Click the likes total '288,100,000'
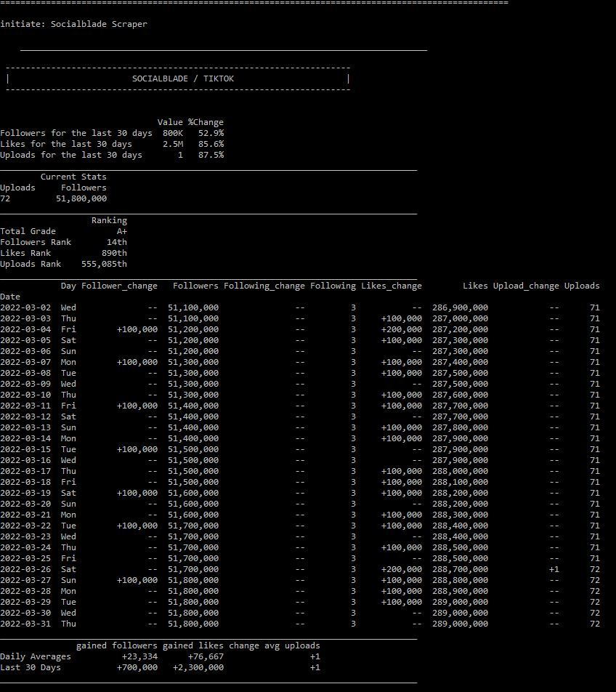616x692 pixels. pos(461,482)
